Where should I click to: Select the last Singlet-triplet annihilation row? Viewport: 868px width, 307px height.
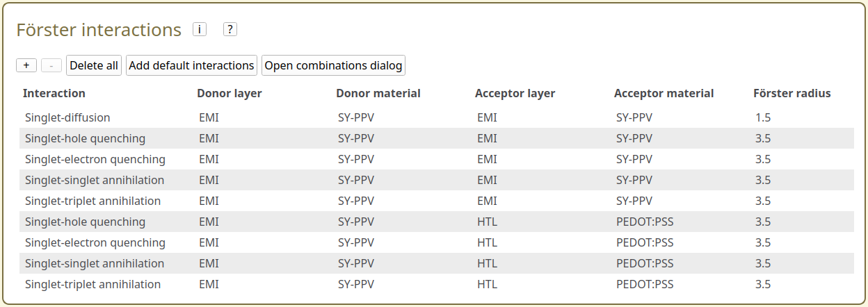(x=93, y=284)
